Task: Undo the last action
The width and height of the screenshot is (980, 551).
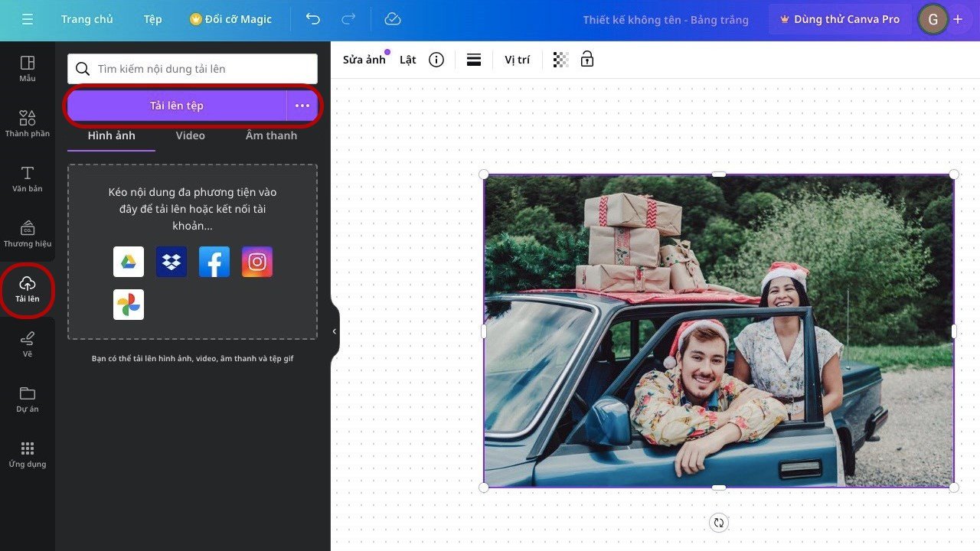Action: (313, 19)
